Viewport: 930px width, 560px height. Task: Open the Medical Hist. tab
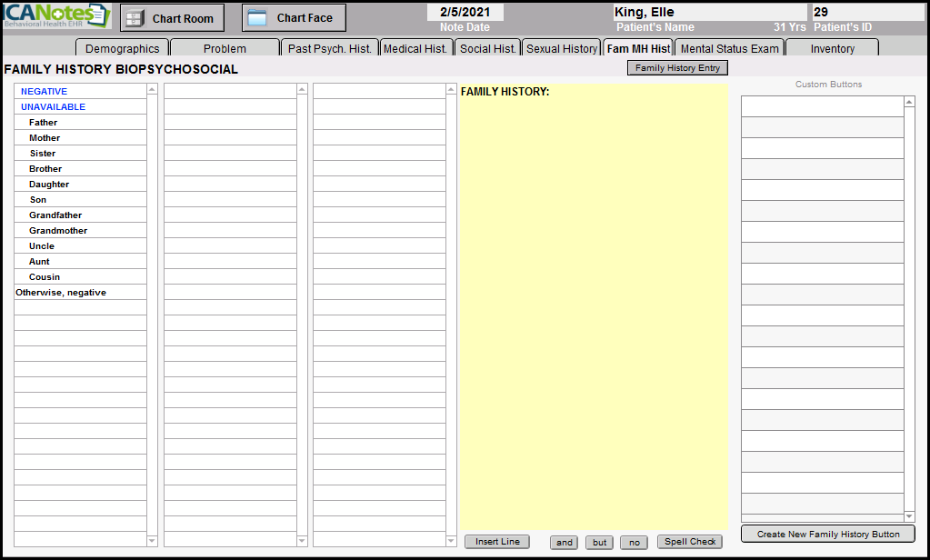415,48
